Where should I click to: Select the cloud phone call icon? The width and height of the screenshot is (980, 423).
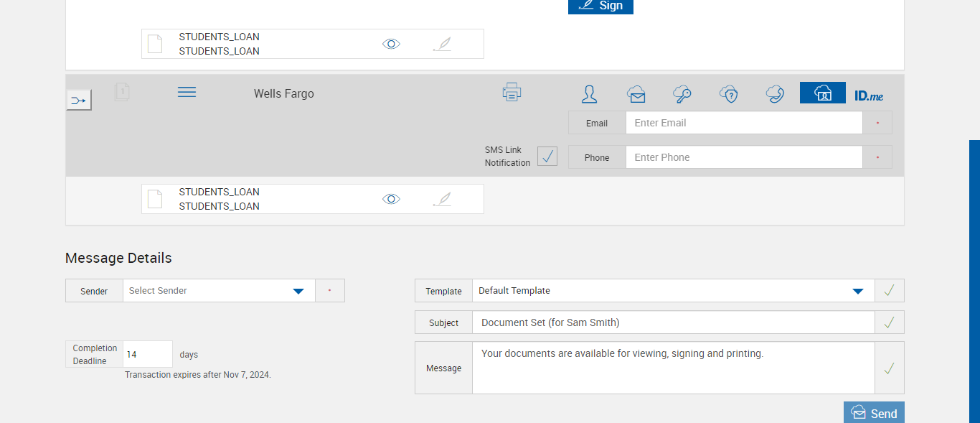(775, 94)
